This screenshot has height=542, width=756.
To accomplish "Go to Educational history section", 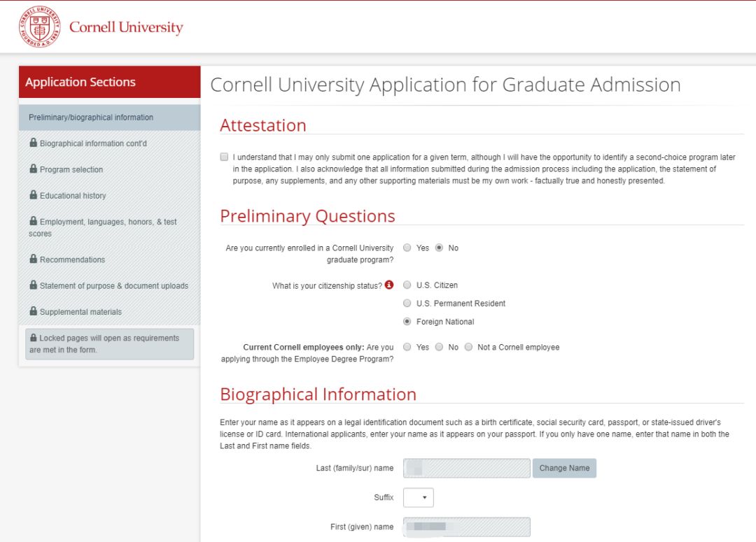I will pyautogui.click(x=109, y=196).
